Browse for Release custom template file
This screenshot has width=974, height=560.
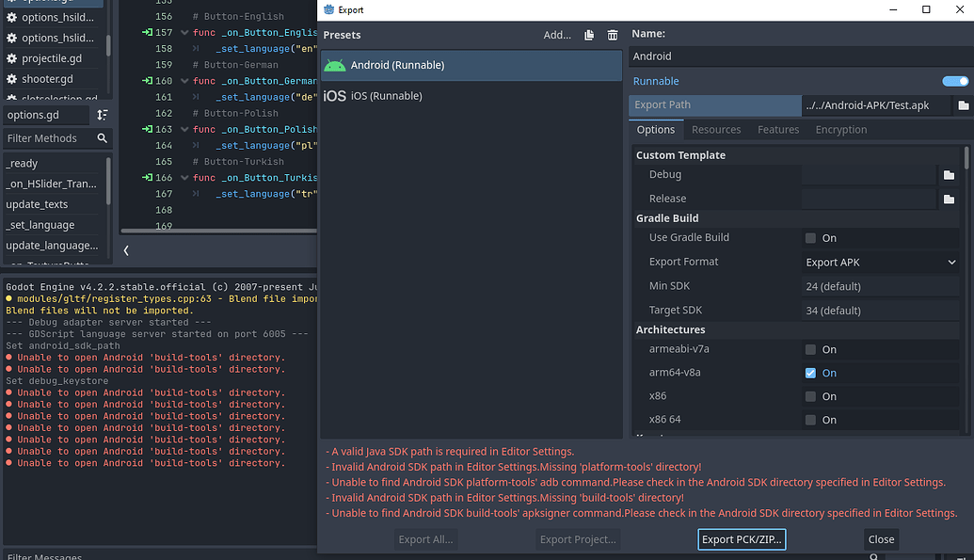coord(949,200)
